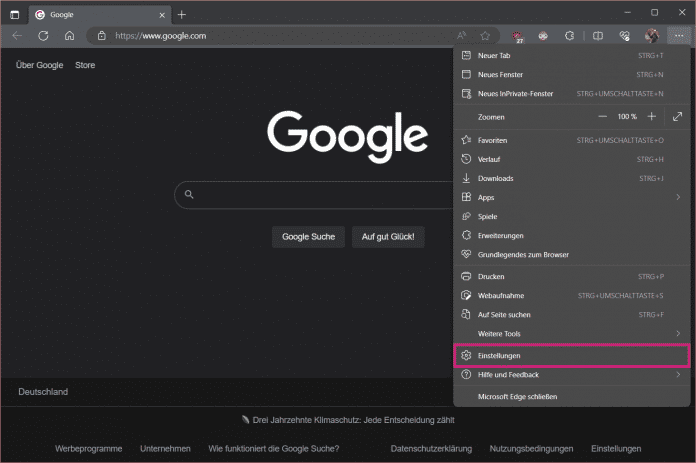Image resolution: width=696 pixels, height=463 pixels.
Task: Zoom out with the minus button
Action: coord(602,117)
